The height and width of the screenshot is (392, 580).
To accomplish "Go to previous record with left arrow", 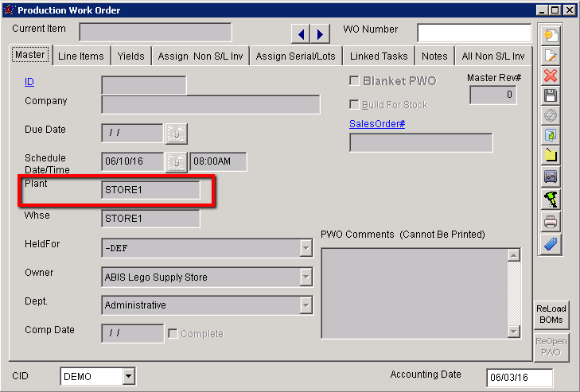I will 302,33.
